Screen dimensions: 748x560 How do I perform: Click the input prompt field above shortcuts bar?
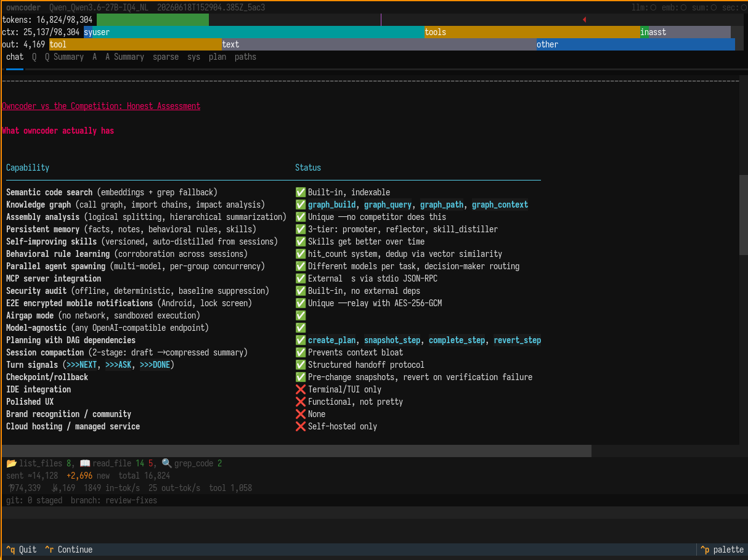click(x=374, y=513)
